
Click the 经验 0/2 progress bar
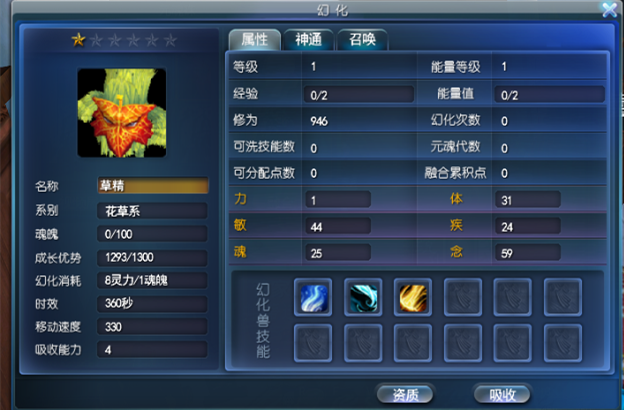359,95
